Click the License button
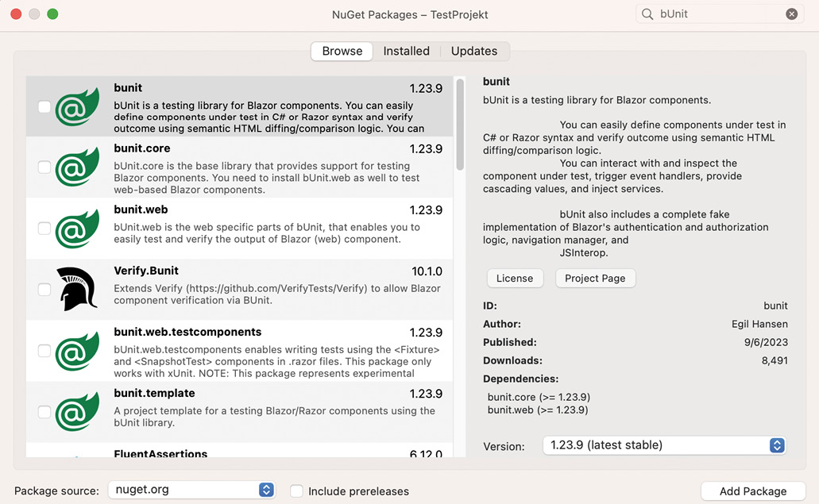Screen dimensions: 819x504 [515, 278]
